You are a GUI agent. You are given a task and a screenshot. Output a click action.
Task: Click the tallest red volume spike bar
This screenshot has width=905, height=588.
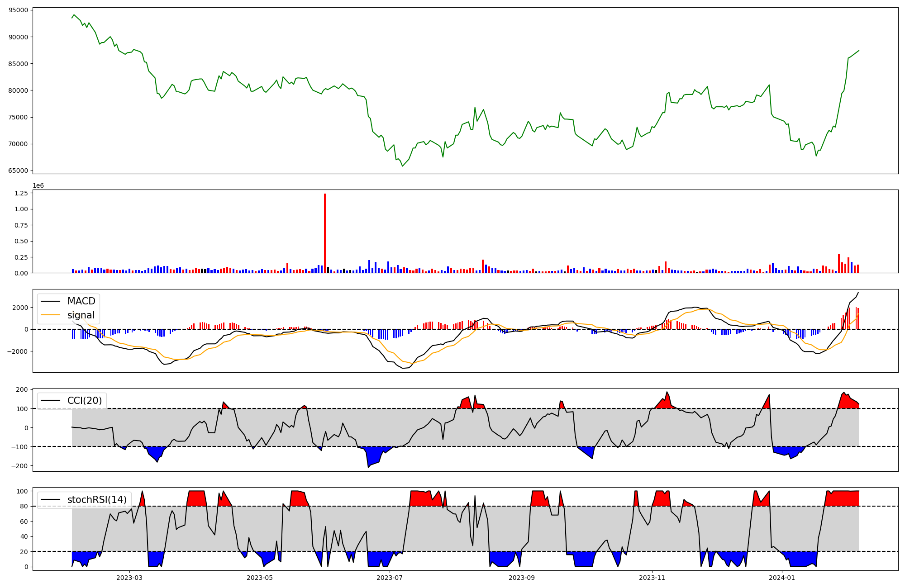click(x=325, y=233)
